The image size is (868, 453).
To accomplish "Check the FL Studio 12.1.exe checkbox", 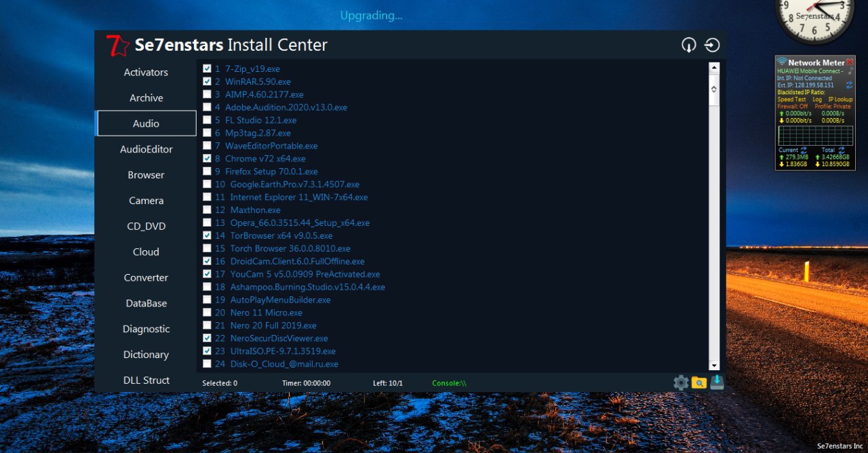I will click(207, 120).
